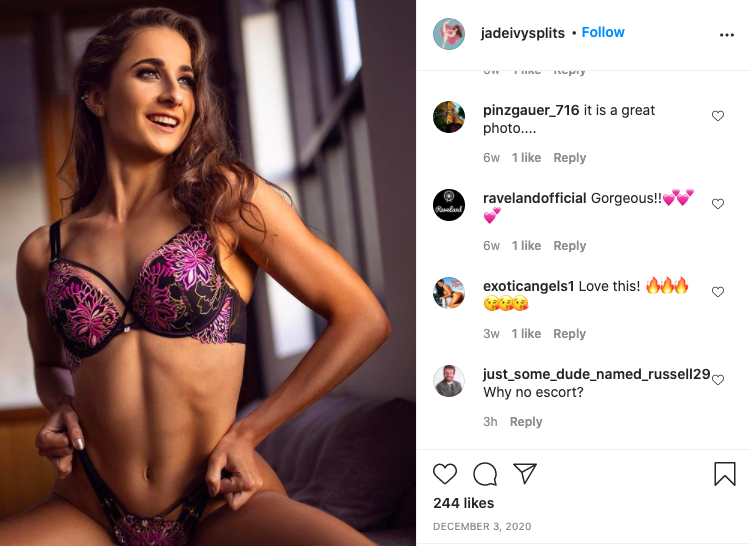The height and width of the screenshot is (546, 750).
Task: Reply to the just_some_dude_named_russell29 comment
Action: pyautogui.click(x=526, y=422)
